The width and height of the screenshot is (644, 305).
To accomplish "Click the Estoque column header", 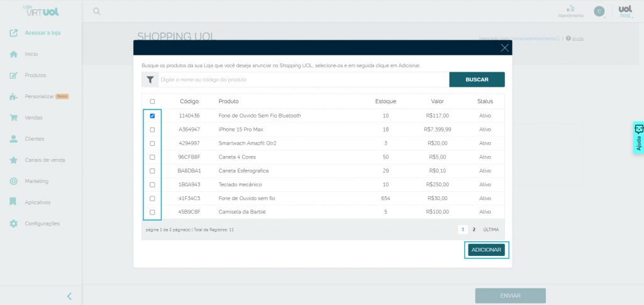I will click(386, 101).
